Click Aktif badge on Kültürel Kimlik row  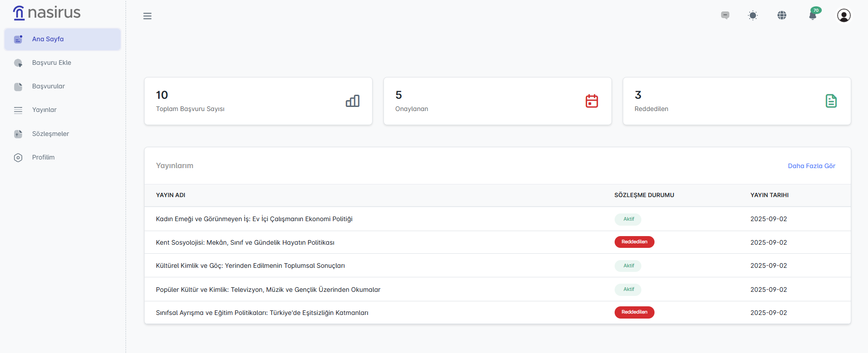[628, 266]
